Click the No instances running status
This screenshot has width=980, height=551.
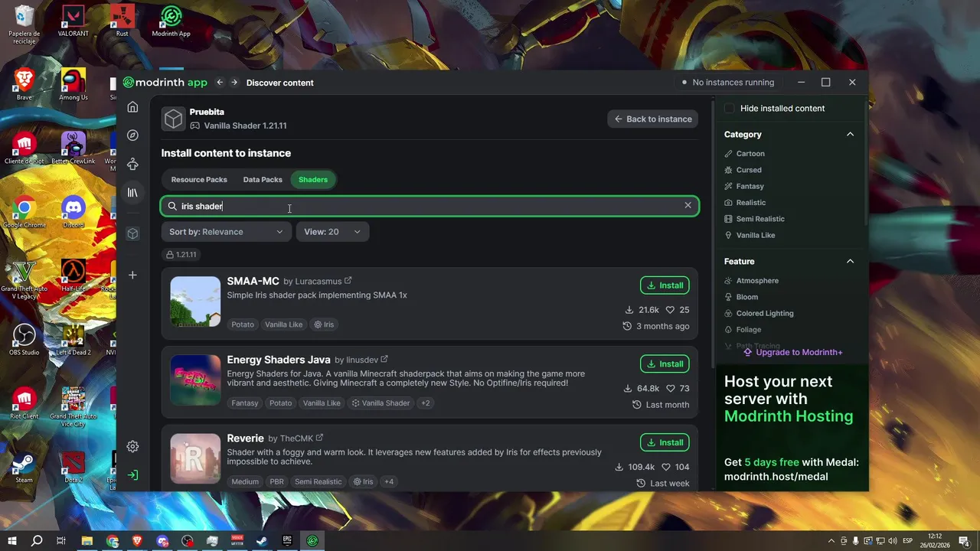coord(727,83)
